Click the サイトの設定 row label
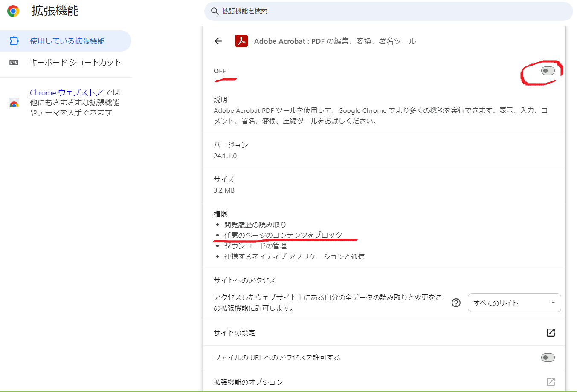This screenshot has height=392, width=577. (x=235, y=333)
